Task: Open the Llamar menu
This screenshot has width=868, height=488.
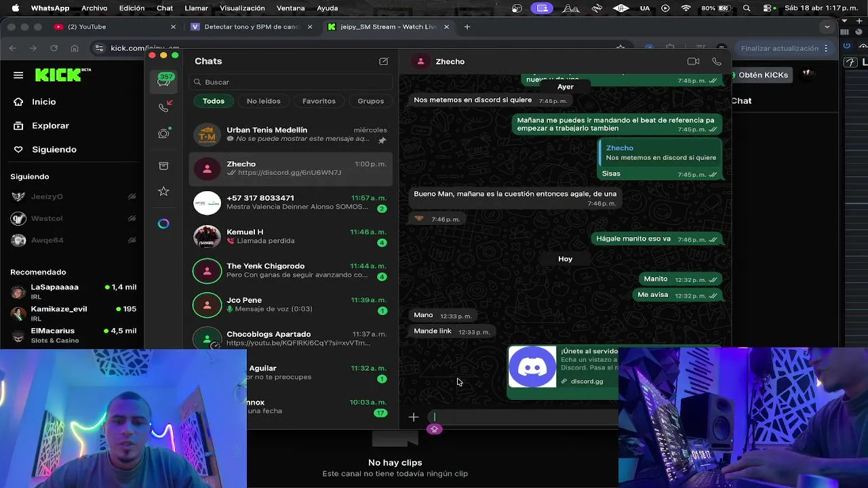Action: coord(197,8)
